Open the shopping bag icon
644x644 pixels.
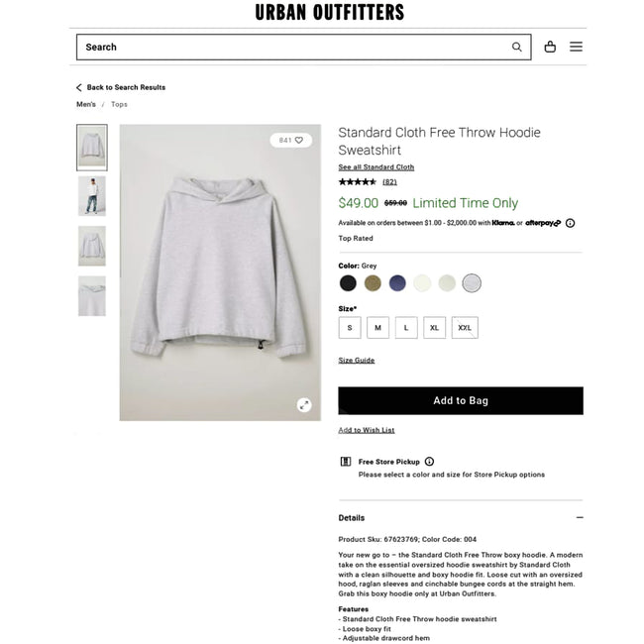point(550,47)
